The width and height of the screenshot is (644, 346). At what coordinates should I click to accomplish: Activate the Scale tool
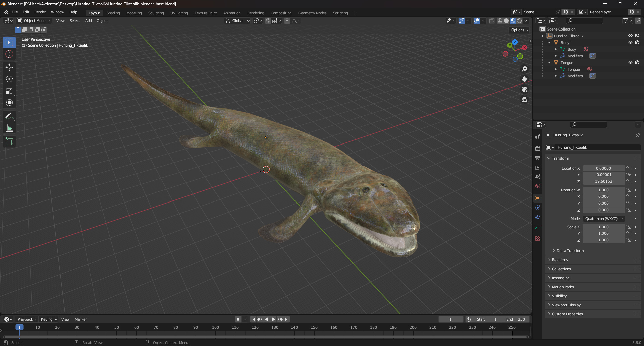[9, 91]
